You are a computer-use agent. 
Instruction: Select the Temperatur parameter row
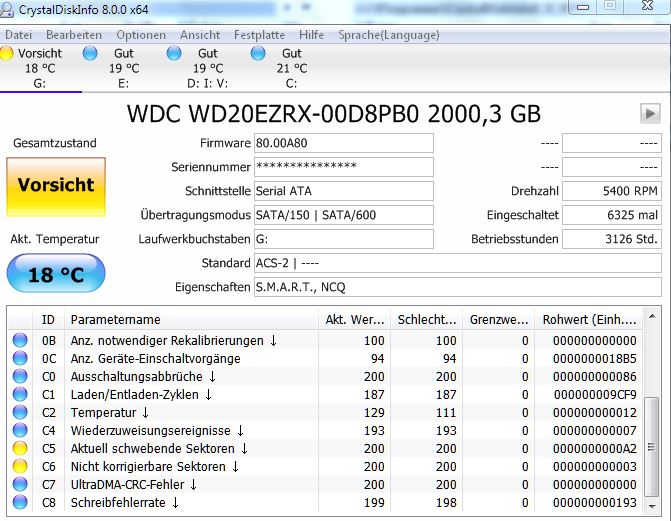(325, 412)
